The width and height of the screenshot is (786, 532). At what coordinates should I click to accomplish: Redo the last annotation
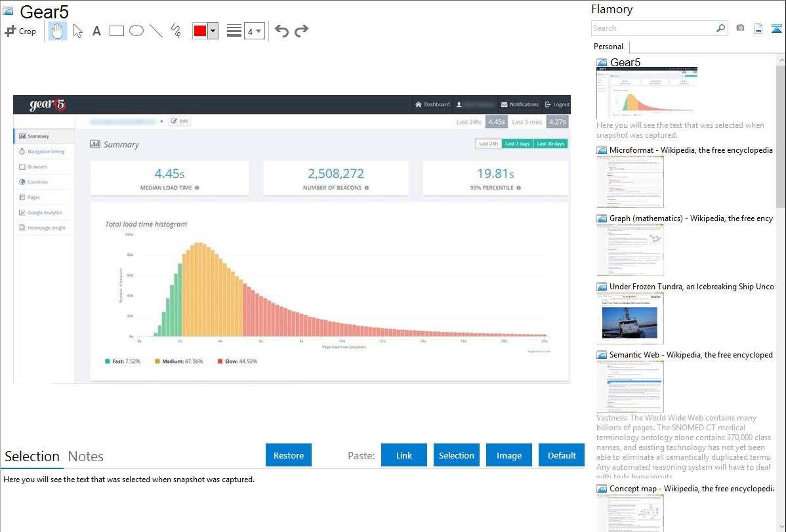(301, 31)
